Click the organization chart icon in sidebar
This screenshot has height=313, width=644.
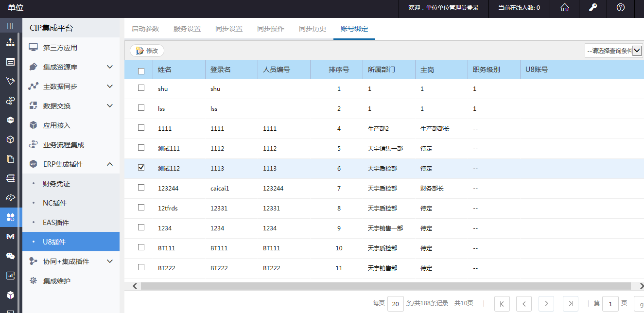[10, 42]
